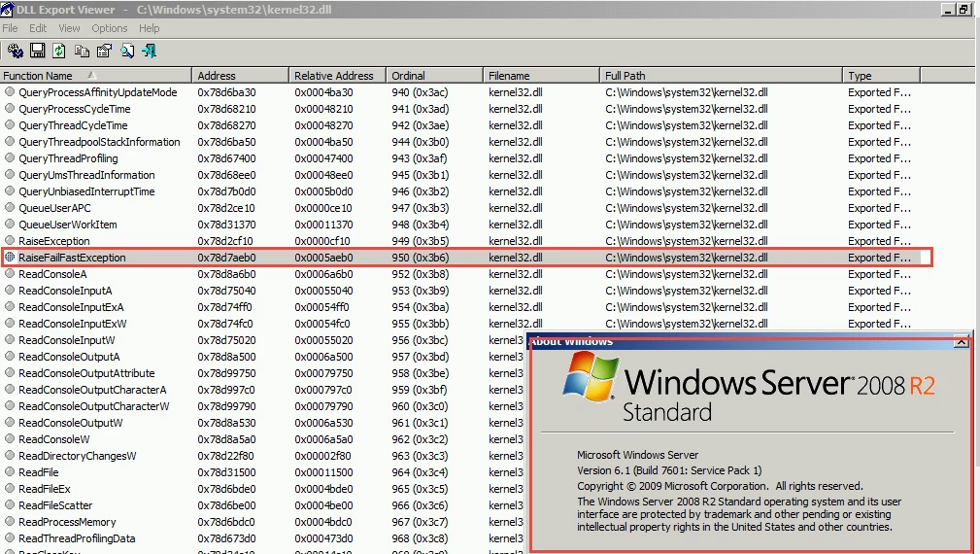Click ordinal value 968 (0x3c8)

coord(420,538)
